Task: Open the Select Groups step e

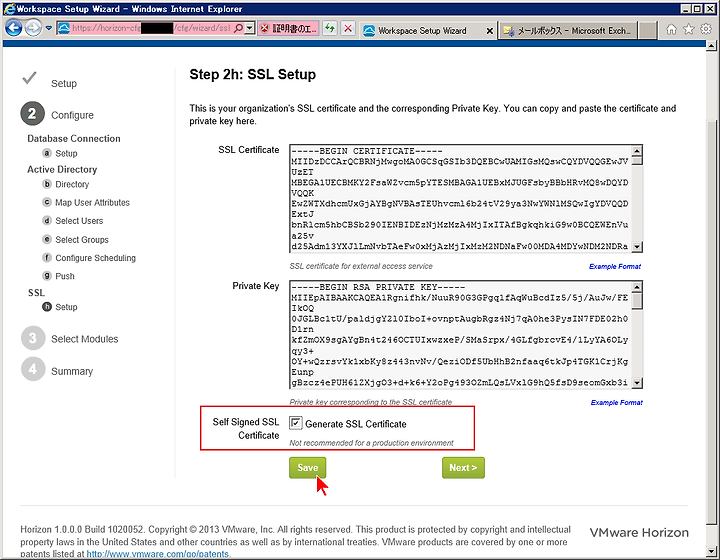Action: (76, 240)
